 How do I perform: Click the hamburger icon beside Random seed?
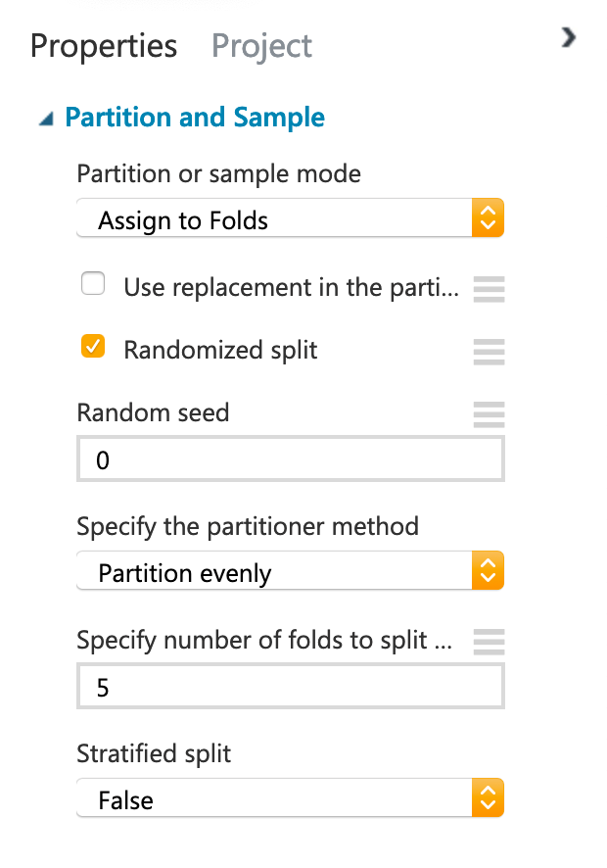(x=490, y=414)
